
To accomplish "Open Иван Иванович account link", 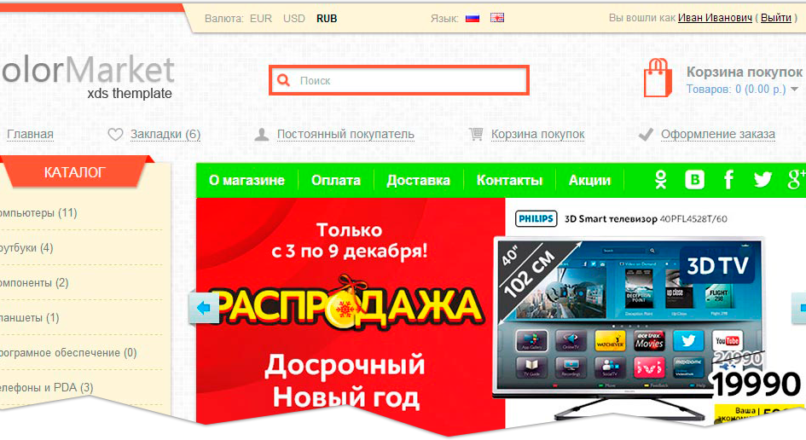I will [x=715, y=18].
